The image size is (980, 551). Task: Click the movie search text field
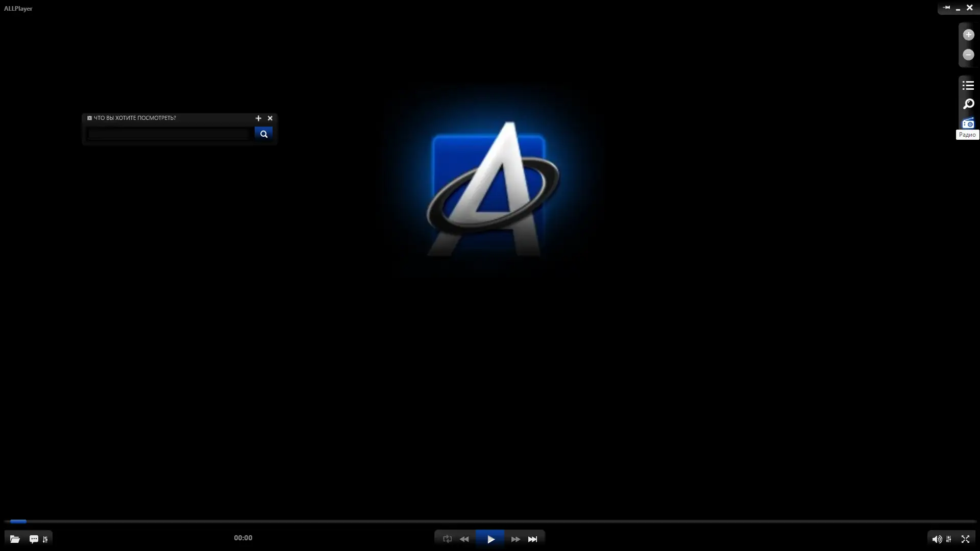(168, 134)
